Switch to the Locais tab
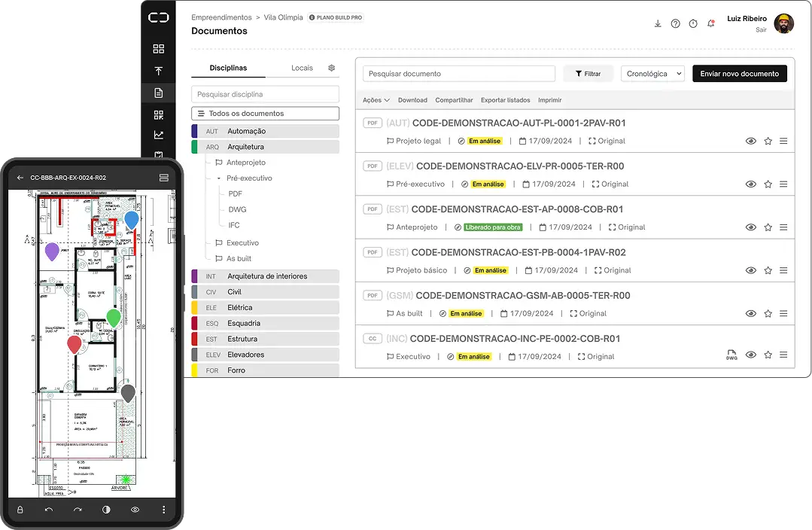Image resolution: width=812 pixels, height=530 pixels. click(302, 68)
